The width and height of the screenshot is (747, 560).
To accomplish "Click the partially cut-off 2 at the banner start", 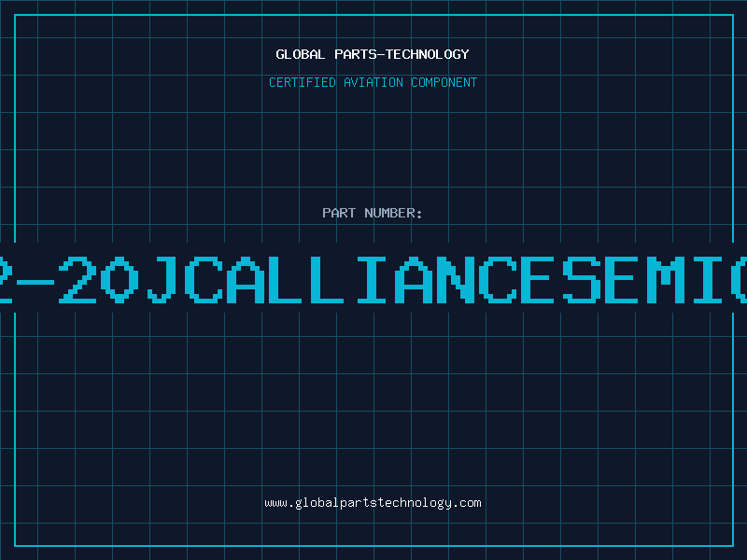I will point(6,280).
